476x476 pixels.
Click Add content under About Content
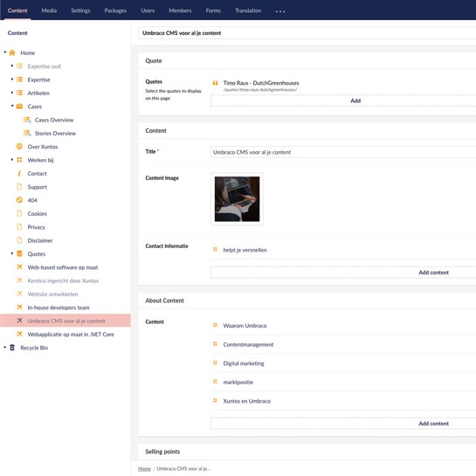pos(343,424)
